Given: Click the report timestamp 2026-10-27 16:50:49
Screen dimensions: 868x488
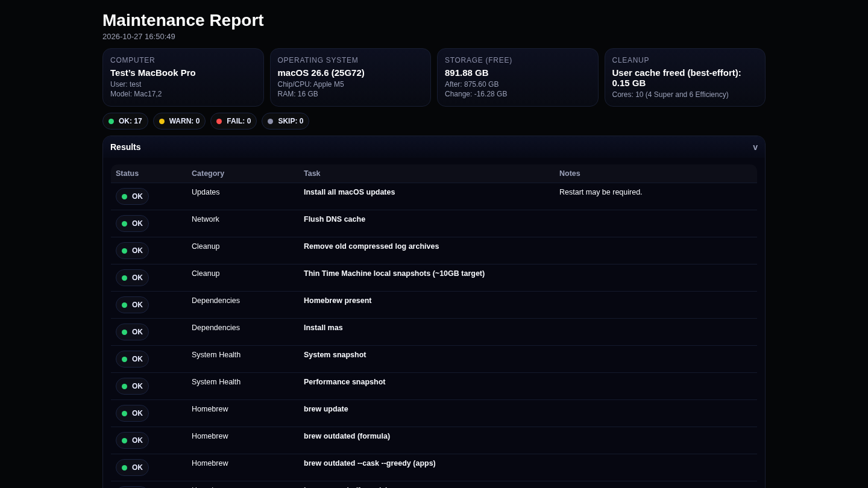Looking at the screenshot, I should tap(139, 36).
